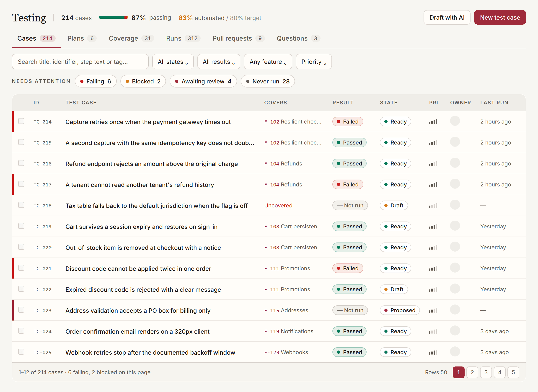Click the Passed badge on TC-024
Viewport: 538px width, 392px height.
349,332
